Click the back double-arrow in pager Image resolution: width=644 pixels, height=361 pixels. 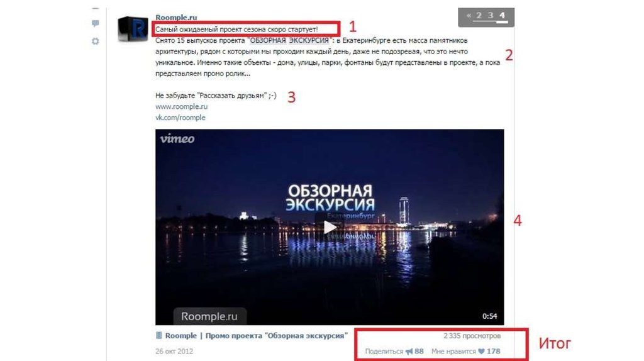(469, 16)
